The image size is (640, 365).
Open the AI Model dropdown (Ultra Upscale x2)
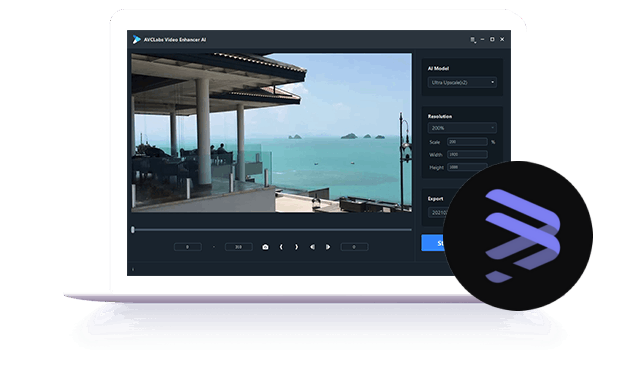pos(462,82)
